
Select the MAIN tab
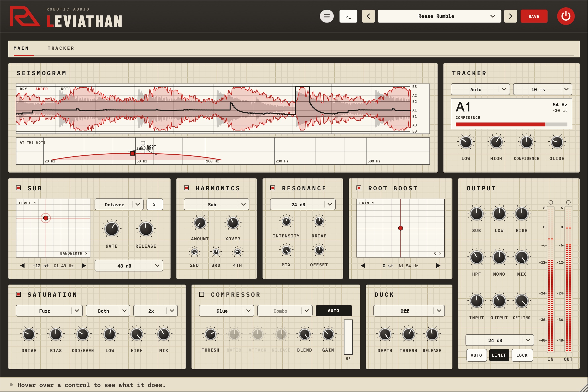click(x=21, y=48)
